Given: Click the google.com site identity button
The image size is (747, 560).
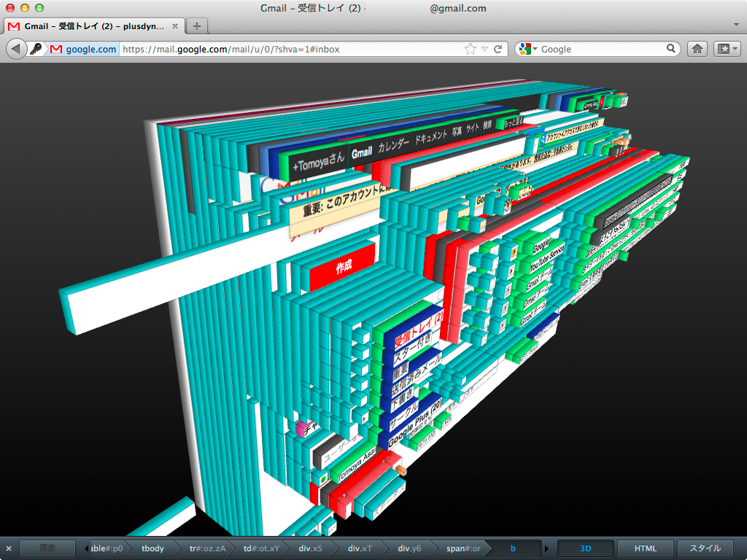Looking at the screenshot, I should [x=84, y=49].
